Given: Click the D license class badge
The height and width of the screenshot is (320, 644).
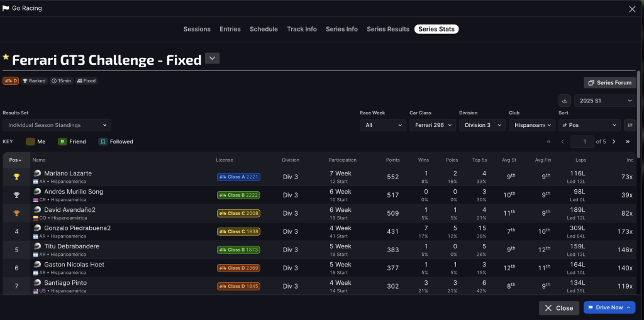Looking at the screenshot, I should (11, 80).
